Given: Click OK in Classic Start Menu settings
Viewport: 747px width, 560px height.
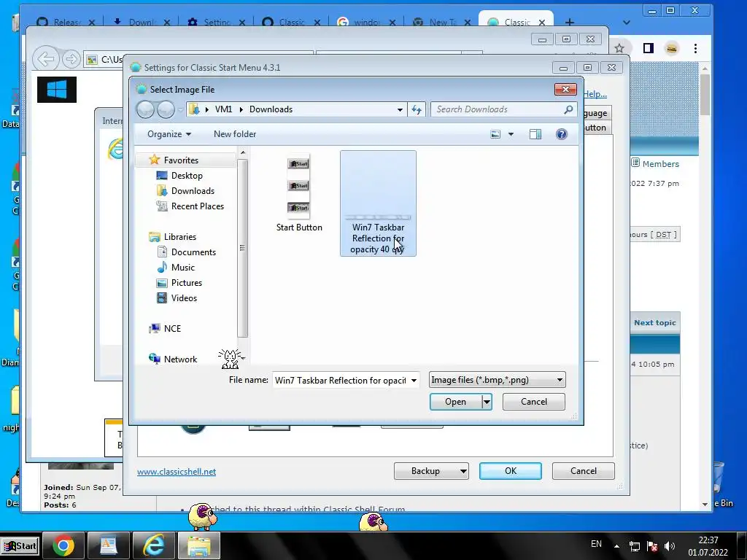Looking at the screenshot, I should [510, 471].
